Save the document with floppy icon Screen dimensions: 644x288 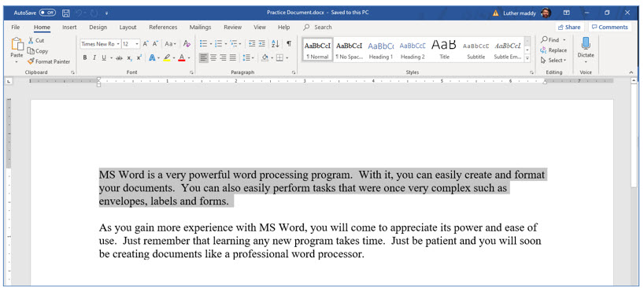pyautogui.click(x=65, y=13)
